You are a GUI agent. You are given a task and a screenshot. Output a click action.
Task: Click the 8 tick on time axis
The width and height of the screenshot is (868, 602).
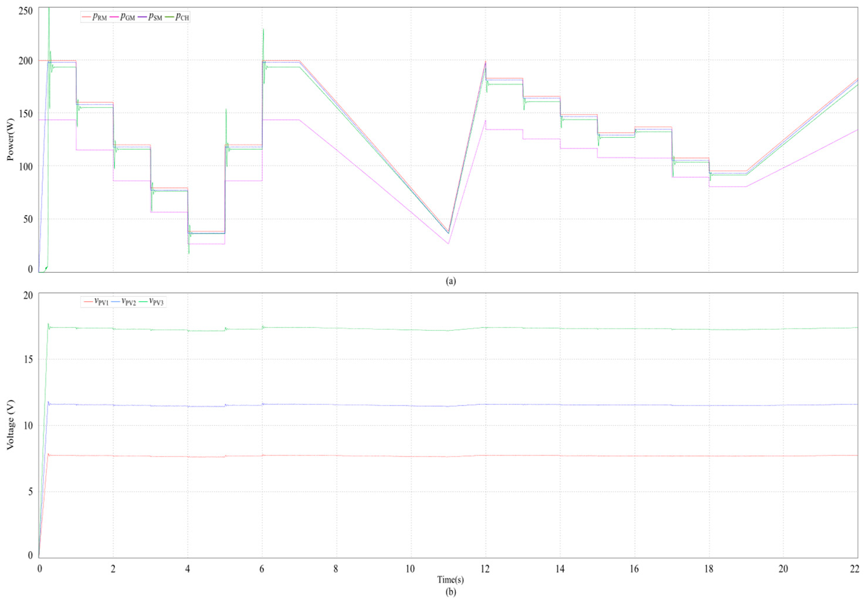336,569
